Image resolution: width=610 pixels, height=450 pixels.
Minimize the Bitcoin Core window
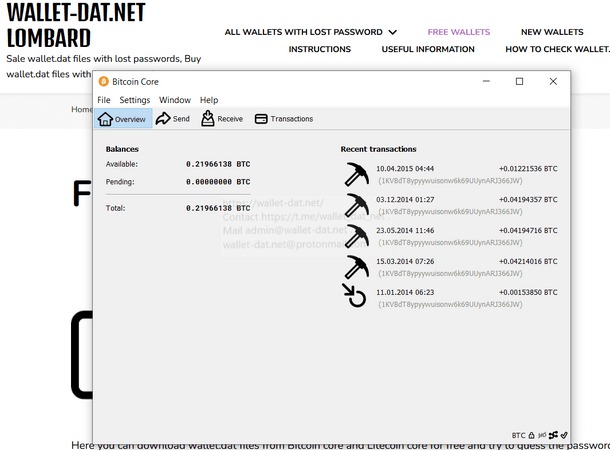486,81
